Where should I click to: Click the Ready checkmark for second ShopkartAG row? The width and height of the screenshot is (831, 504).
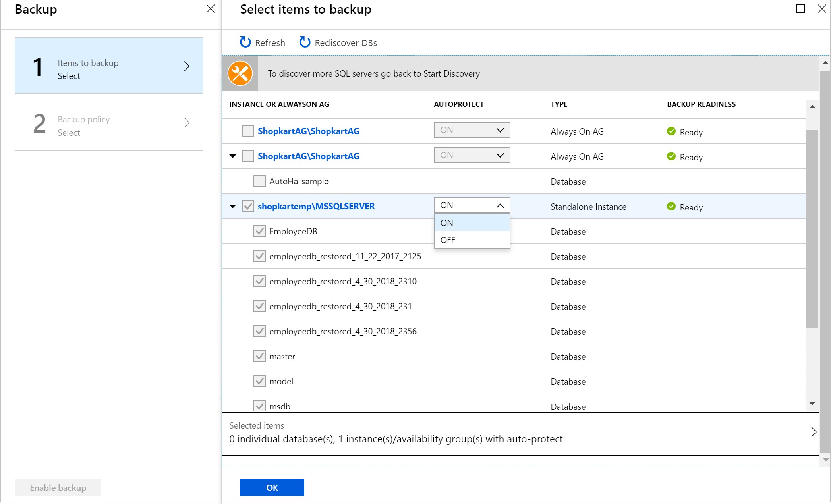(671, 156)
